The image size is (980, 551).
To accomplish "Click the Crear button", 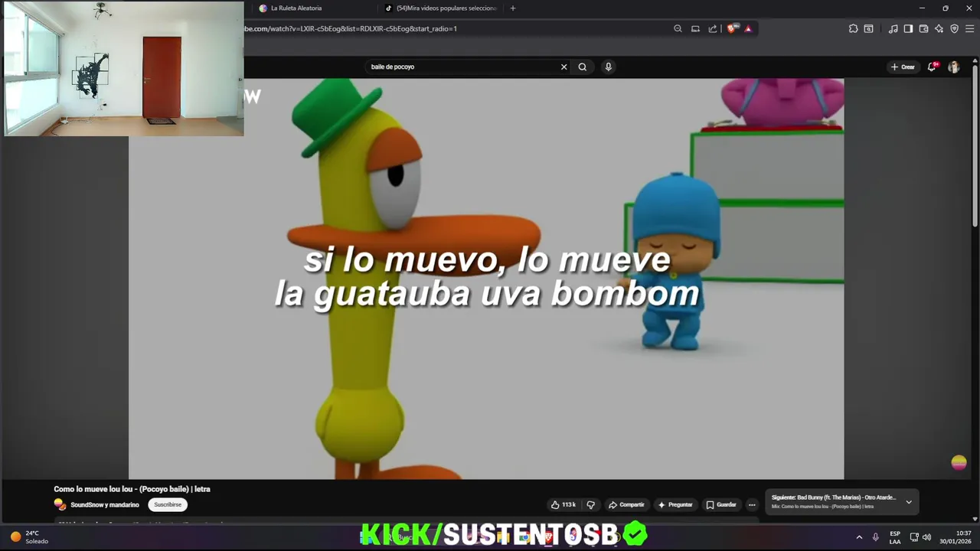I will [x=903, y=67].
